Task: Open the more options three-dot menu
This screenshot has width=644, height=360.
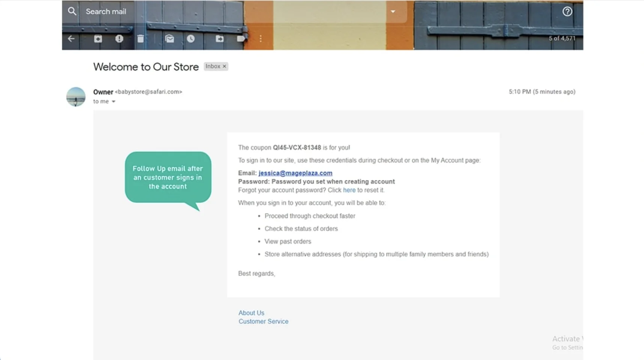Action: [x=261, y=39]
